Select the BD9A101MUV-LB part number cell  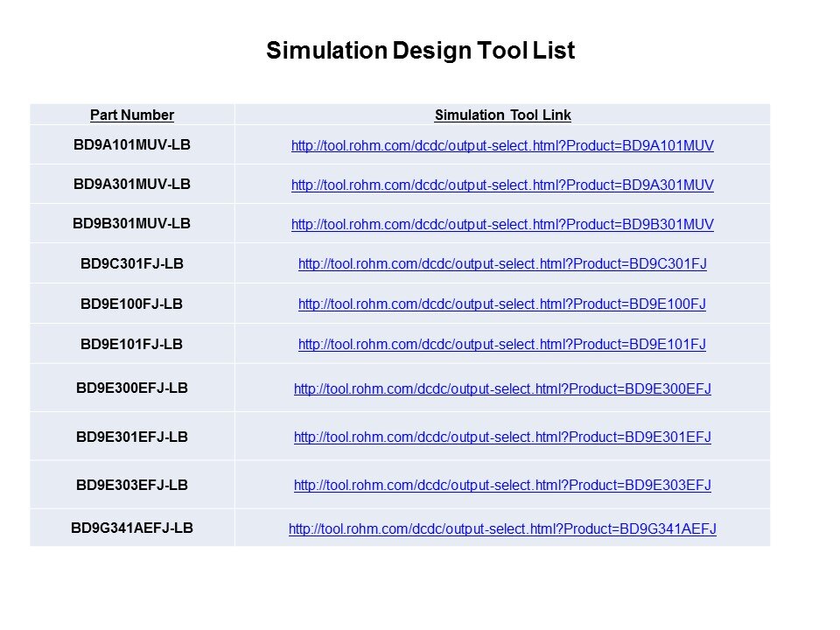[132, 144]
